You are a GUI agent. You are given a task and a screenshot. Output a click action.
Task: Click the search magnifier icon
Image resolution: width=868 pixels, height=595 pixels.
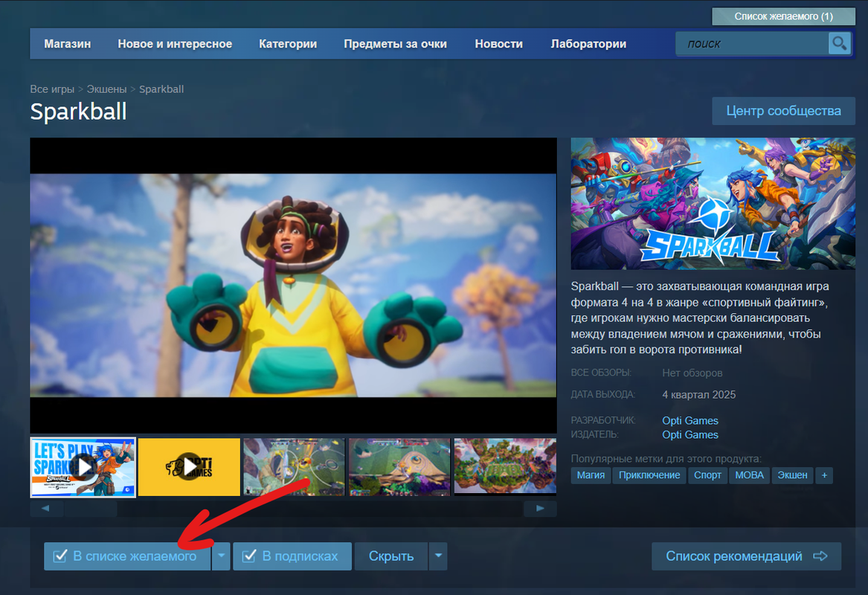839,43
